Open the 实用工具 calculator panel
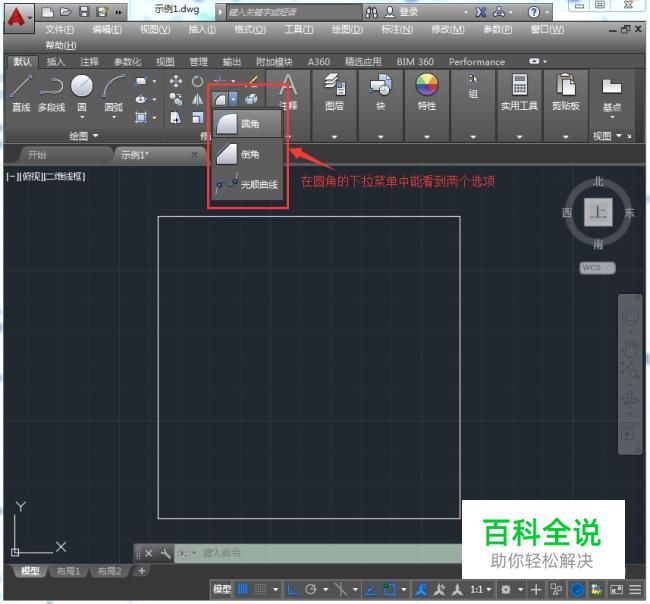This screenshot has width=650, height=604. 519,92
